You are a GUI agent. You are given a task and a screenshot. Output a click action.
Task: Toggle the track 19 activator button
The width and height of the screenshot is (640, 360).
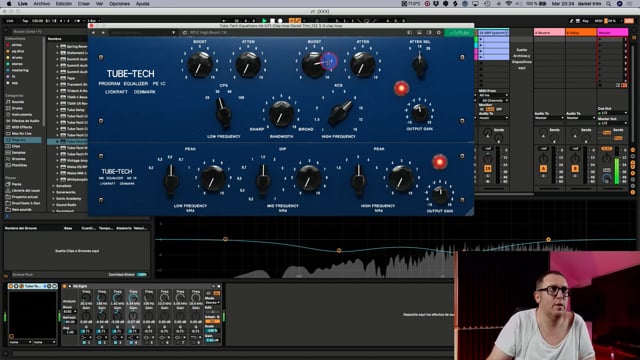pyautogui.click(x=487, y=168)
